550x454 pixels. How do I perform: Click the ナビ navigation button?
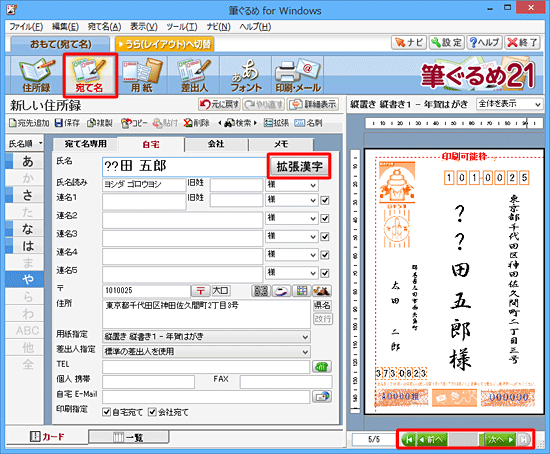409,42
